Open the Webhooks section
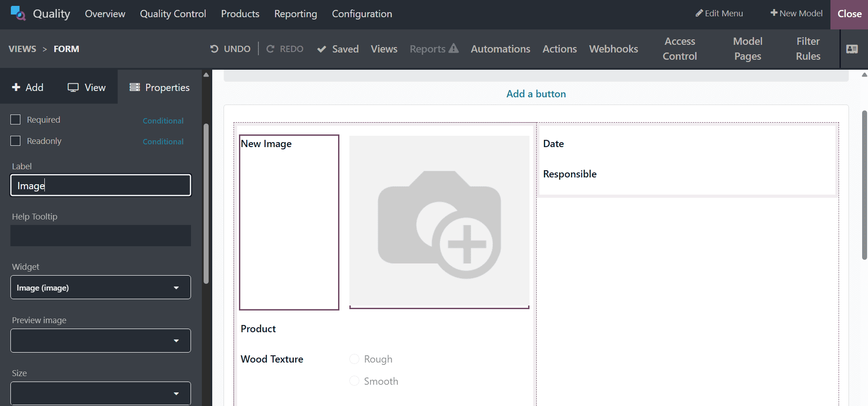The image size is (868, 406). click(614, 49)
